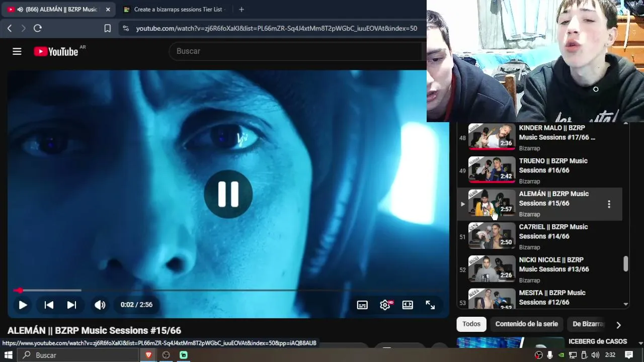Click title MESITA || BZRP Music Sessions
Image resolution: width=644 pixels, height=362 pixels.
[x=552, y=298]
